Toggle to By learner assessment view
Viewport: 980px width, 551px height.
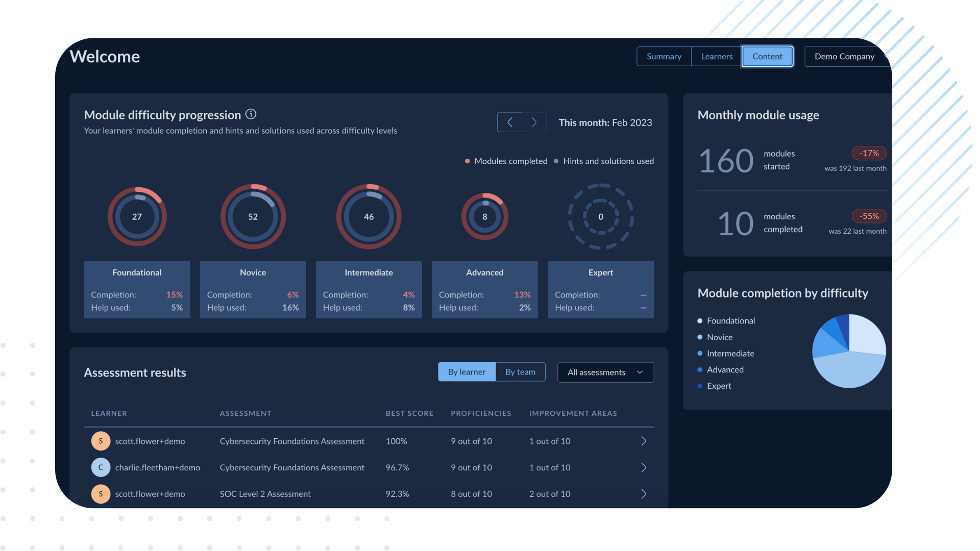[467, 371]
